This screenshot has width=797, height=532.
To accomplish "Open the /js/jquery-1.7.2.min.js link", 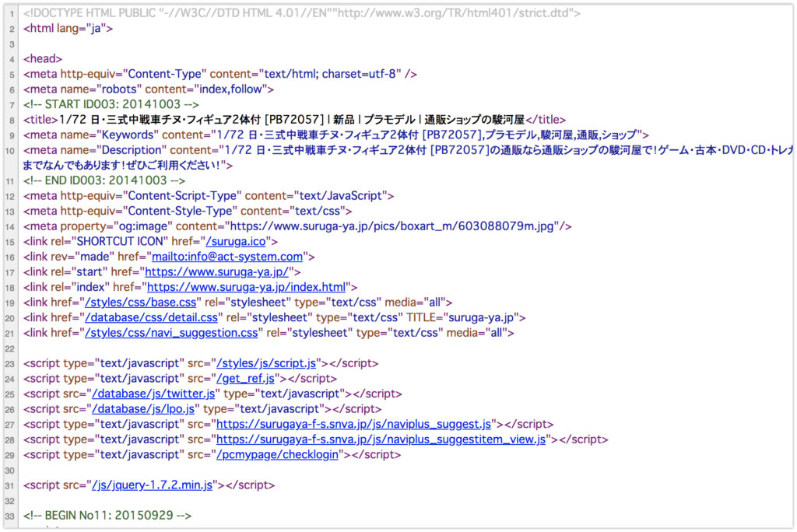I will (152, 485).
